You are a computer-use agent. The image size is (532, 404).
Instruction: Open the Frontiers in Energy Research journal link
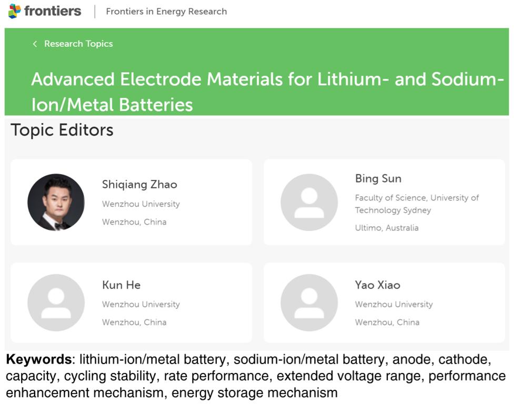(x=166, y=12)
